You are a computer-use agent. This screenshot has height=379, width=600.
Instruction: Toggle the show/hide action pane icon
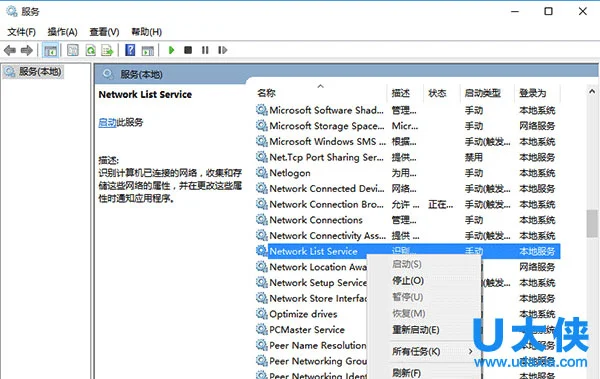[147, 50]
